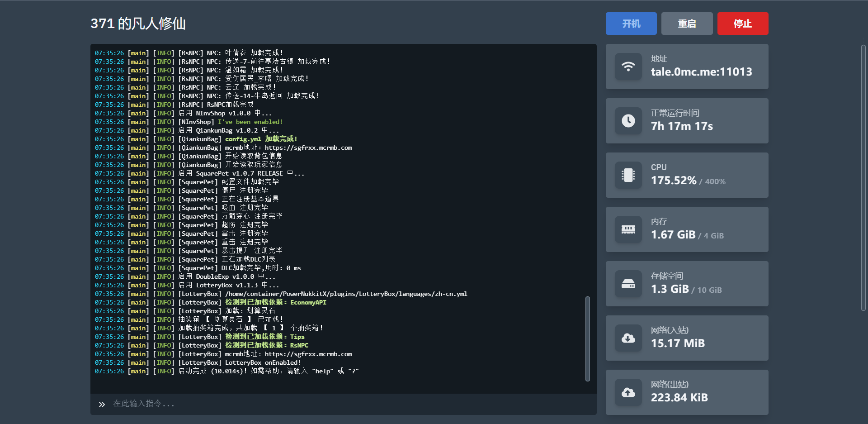Click the storage 1.3 GiB card
Screen dimensions: 868x424
pyautogui.click(x=687, y=284)
